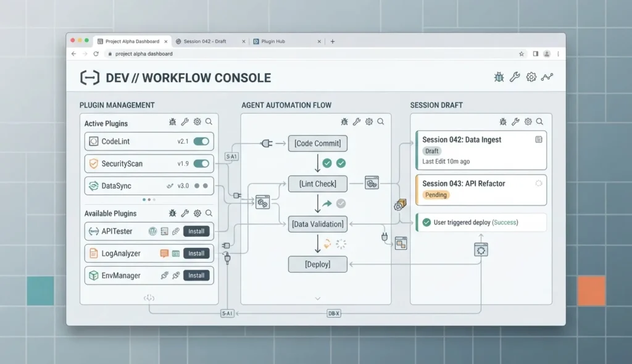This screenshot has height=364, width=632.
Task: Click the wrench icon in Agent Automation Flow
Action: (356, 122)
